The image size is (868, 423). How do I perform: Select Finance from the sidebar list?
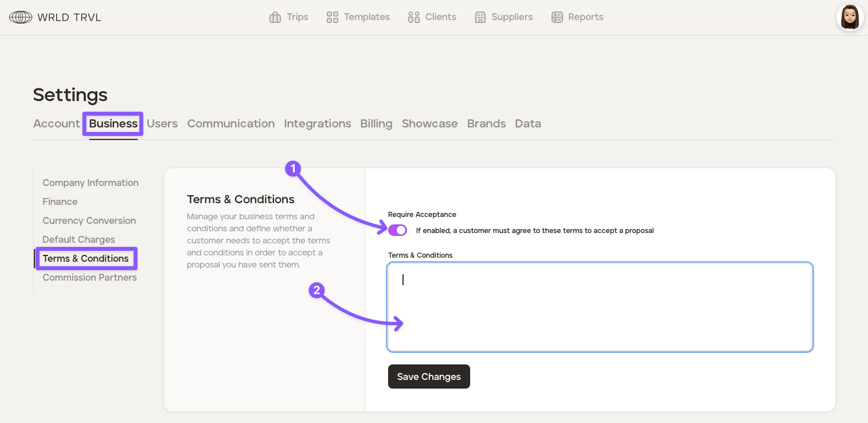[x=60, y=201]
